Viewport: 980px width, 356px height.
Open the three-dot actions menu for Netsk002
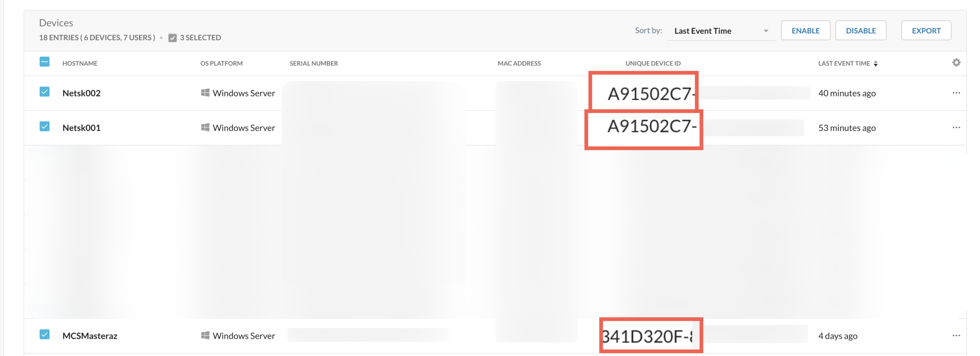click(x=957, y=93)
